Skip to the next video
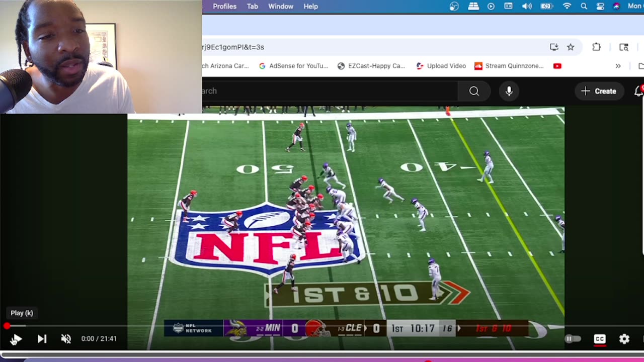 [x=42, y=339]
